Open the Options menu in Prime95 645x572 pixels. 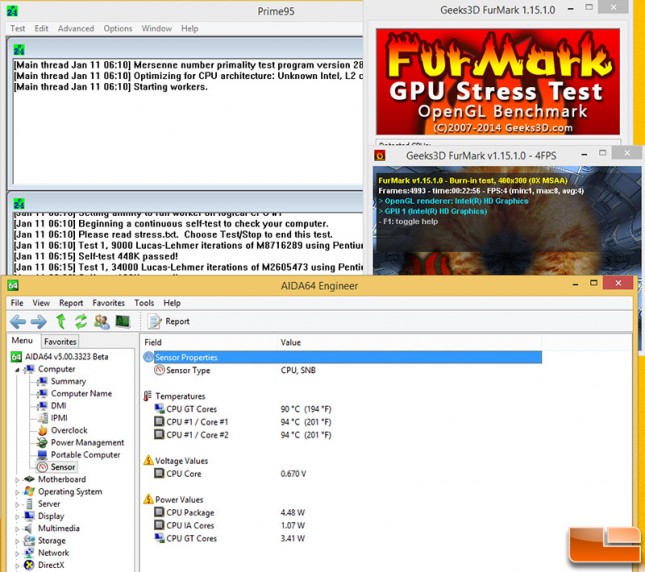(118, 28)
